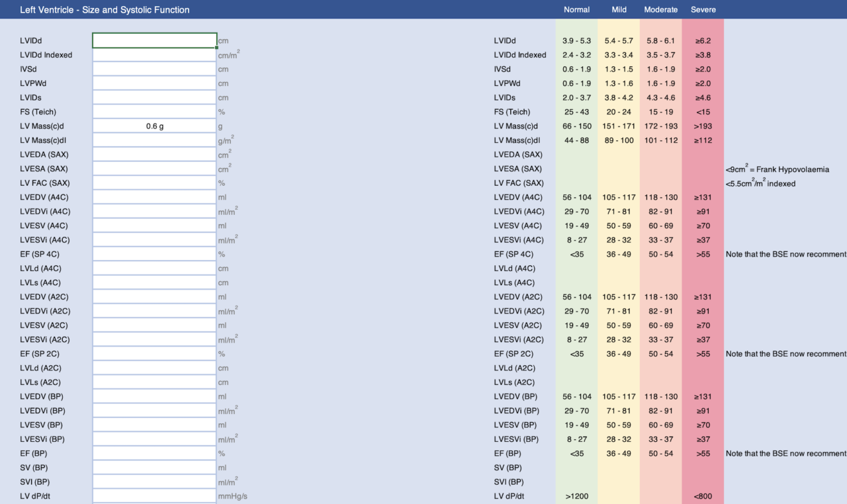The height and width of the screenshot is (504, 847).
Task: Click the LVIDd input field
Action: click(154, 41)
